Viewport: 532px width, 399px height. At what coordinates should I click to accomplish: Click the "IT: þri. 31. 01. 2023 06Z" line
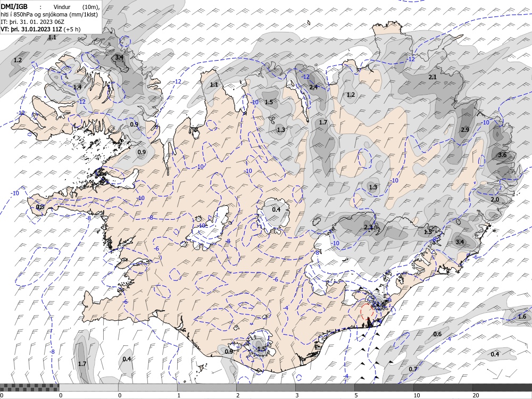coord(33,22)
